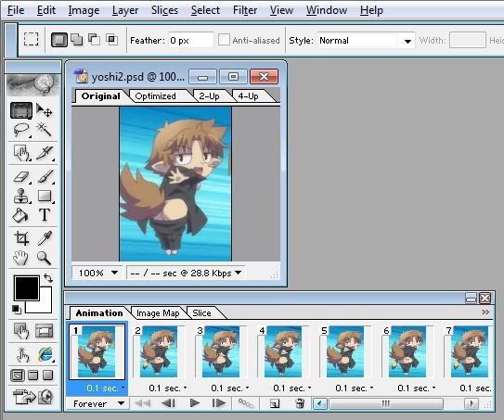Switch to standard screen mode
This screenshot has width=504, height=420.
(x=17, y=375)
